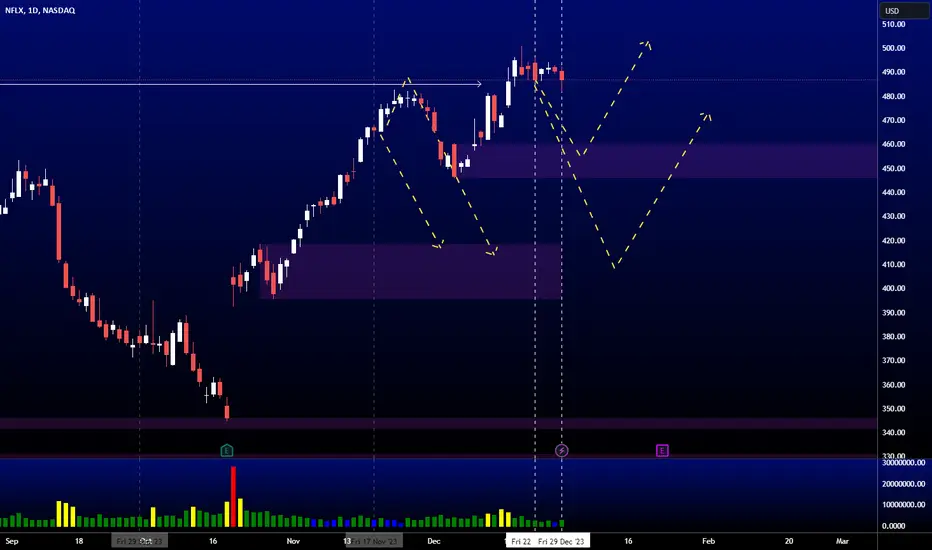Viewport: 932px width, 550px height.
Task: Click the 480.00 price axis label
Action: pyautogui.click(x=893, y=96)
